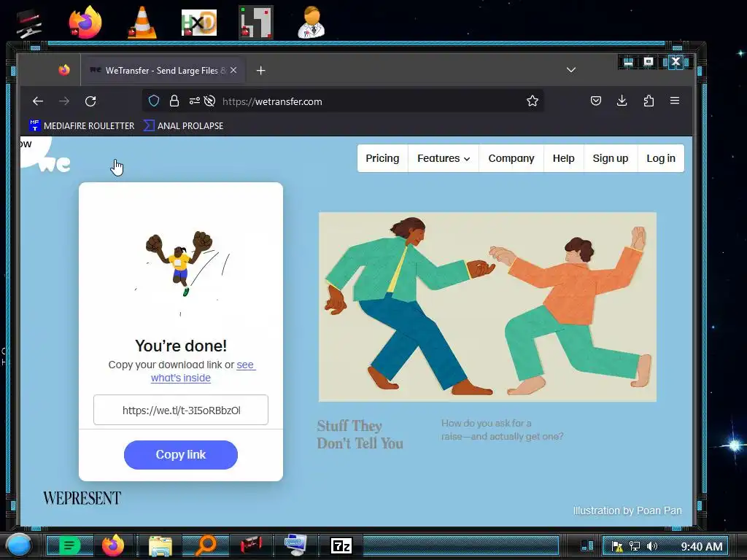747x560 pixels.
Task: Bookmark this page with the star icon
Action: click(532, 101)
